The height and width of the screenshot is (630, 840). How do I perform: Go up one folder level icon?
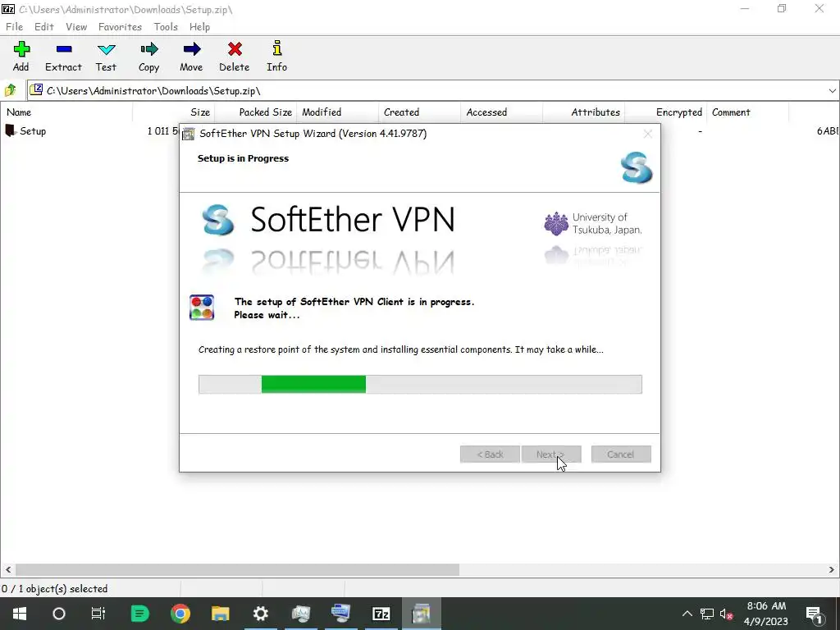11,90
